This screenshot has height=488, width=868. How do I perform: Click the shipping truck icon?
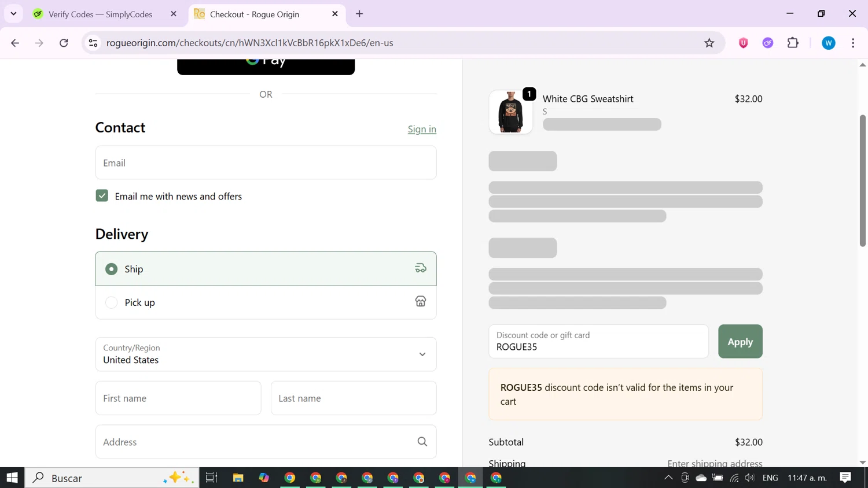421,268
